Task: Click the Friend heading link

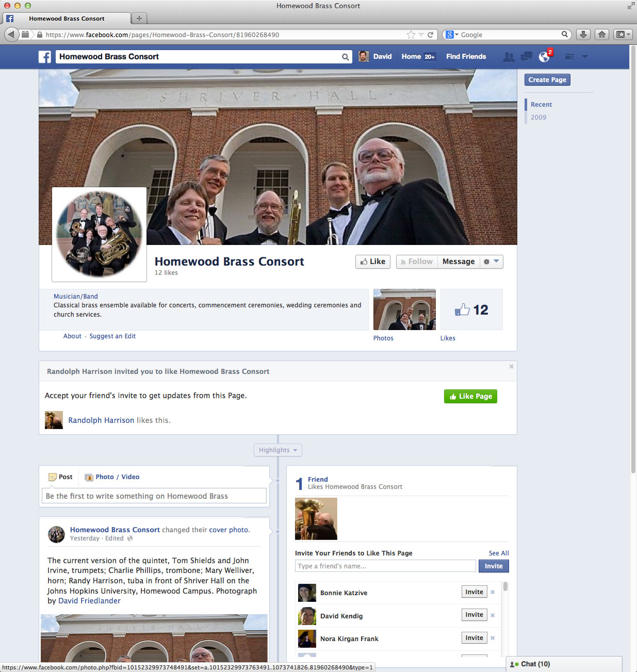Action: (318, 479)
